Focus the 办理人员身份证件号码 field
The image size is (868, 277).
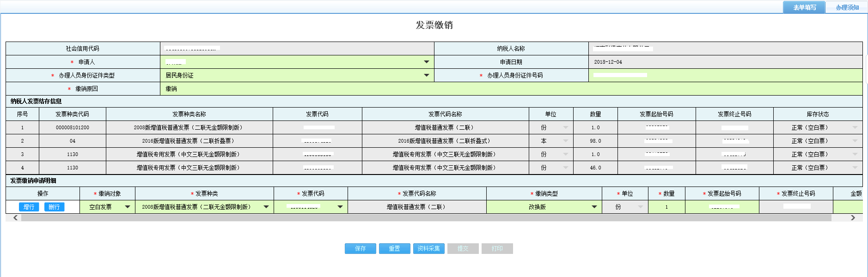[x=725, y=75]
